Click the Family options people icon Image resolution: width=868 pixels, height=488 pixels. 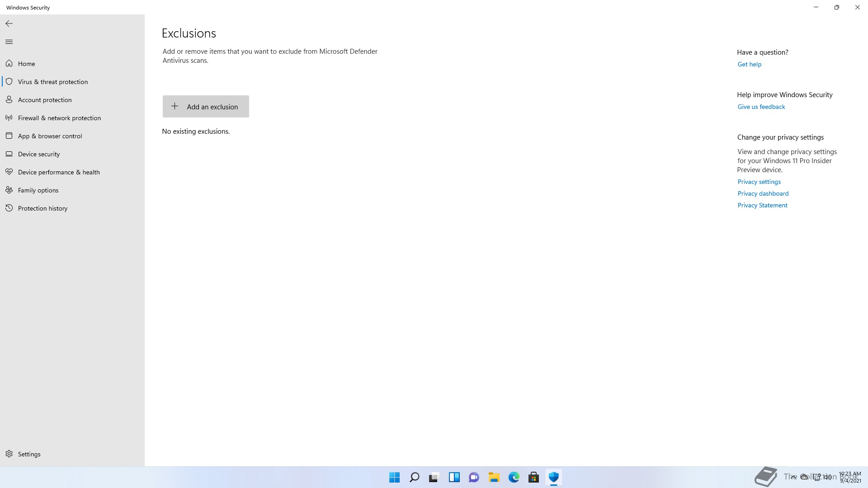tap(9, 190)
